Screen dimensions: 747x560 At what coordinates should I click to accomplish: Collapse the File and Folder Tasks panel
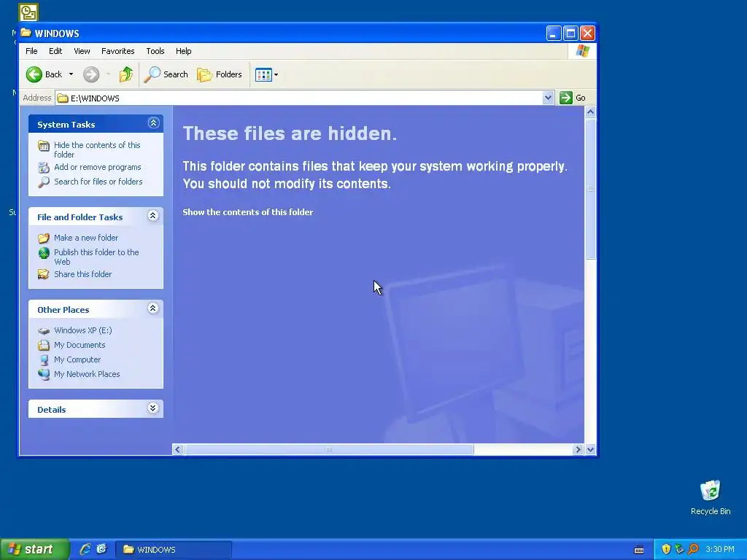click(x=153, y=216)
